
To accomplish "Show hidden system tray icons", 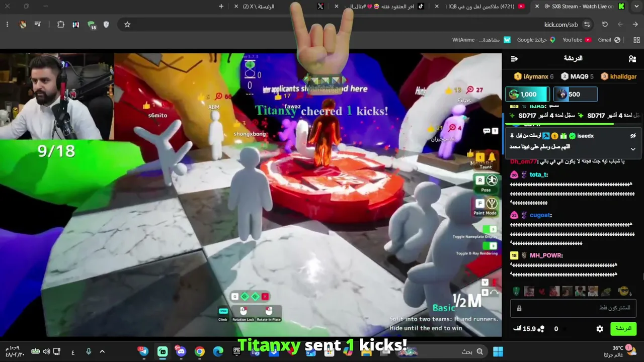I will 102,351.
